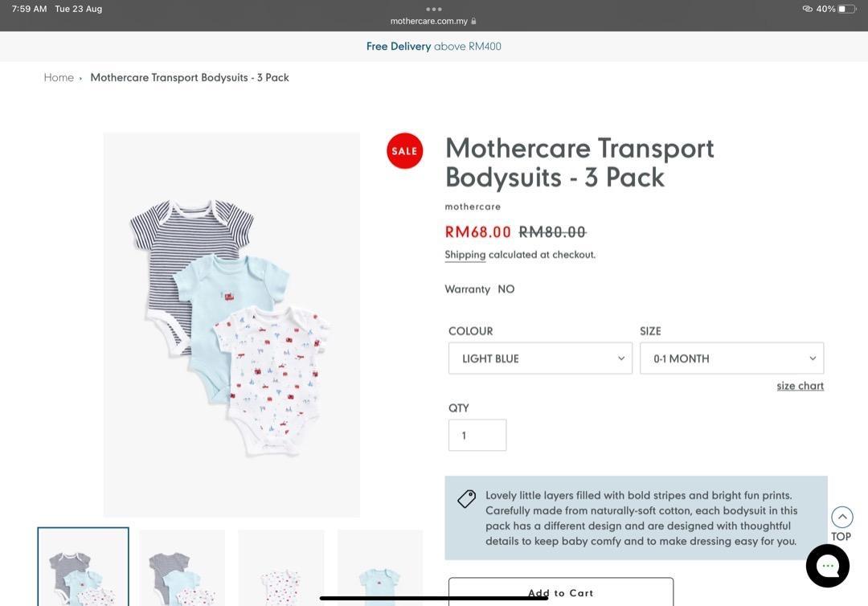Screen dimensions: 868x606
Task: Click the QTY quantity input field
Action: click(477, 435)
